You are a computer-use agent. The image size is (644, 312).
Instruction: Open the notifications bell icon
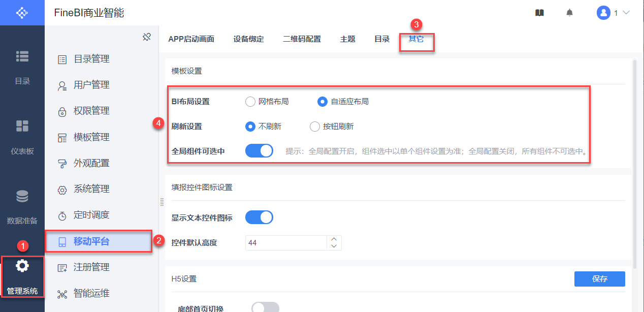[x=569, y=13]
